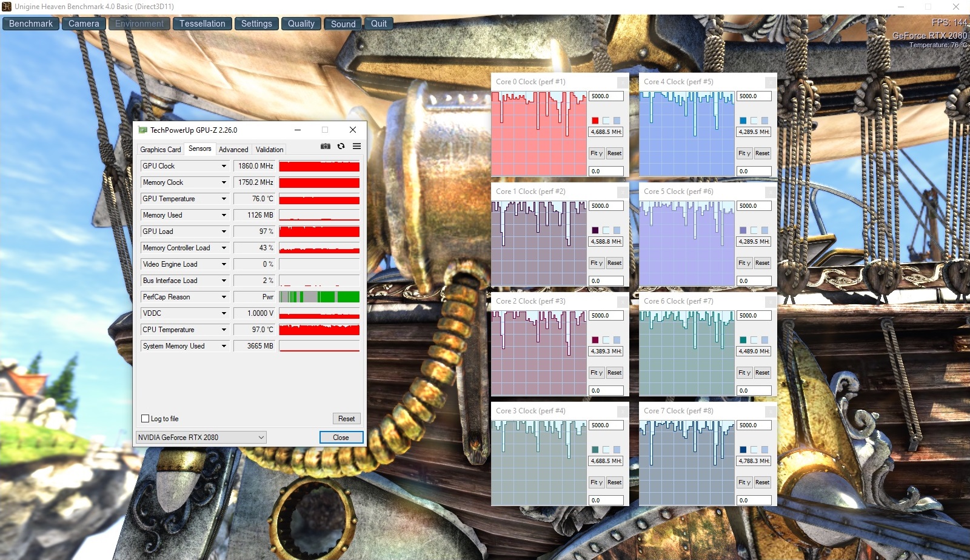Click Fit y in Core 1 Clock panel
The image size is (970, 560).
pos(597,263)
